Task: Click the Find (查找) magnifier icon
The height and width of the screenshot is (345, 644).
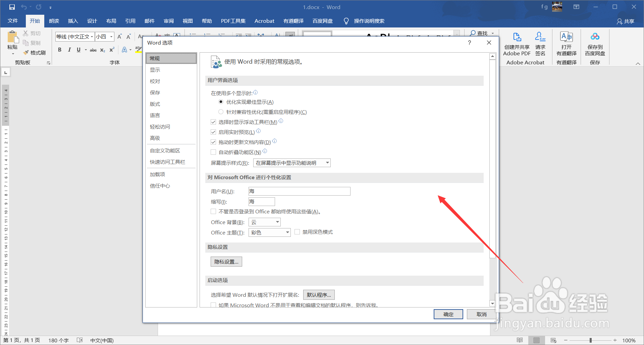Action: coord(473,33)
